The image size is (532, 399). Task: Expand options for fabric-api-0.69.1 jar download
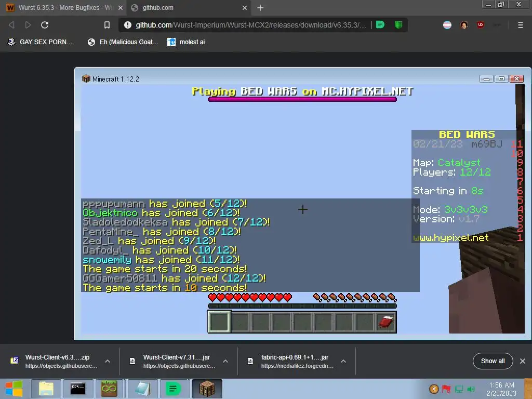(x=343, y=362)
